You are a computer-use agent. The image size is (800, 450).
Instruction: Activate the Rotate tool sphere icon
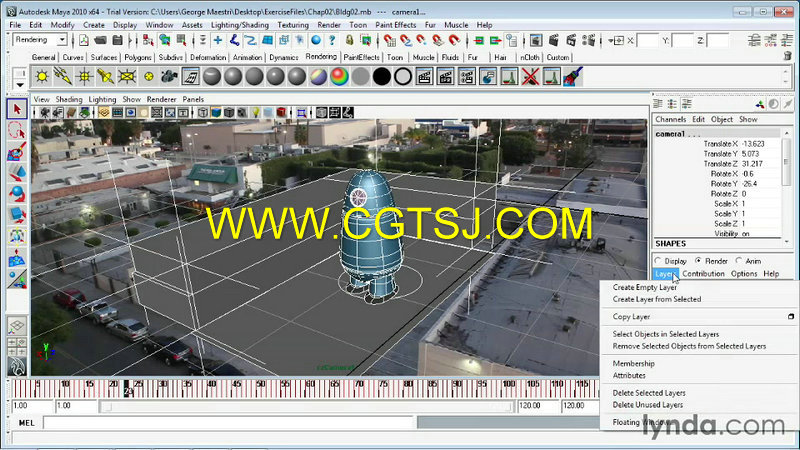click(x=17, y=194)
